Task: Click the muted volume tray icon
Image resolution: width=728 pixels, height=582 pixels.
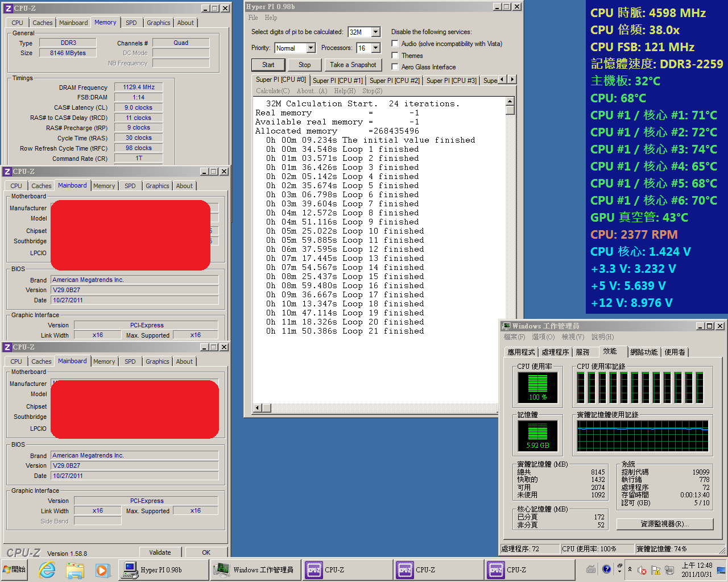Action: pos(642,569)
